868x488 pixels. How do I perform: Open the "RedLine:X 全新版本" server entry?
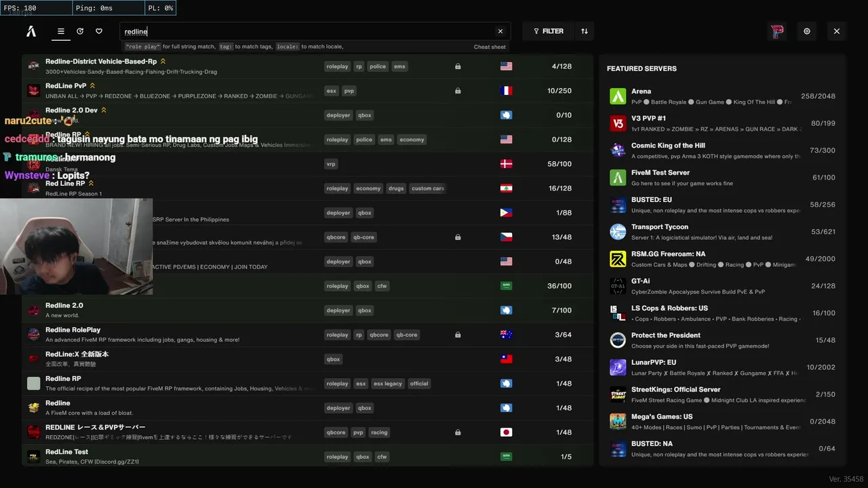tap(77, 354)
